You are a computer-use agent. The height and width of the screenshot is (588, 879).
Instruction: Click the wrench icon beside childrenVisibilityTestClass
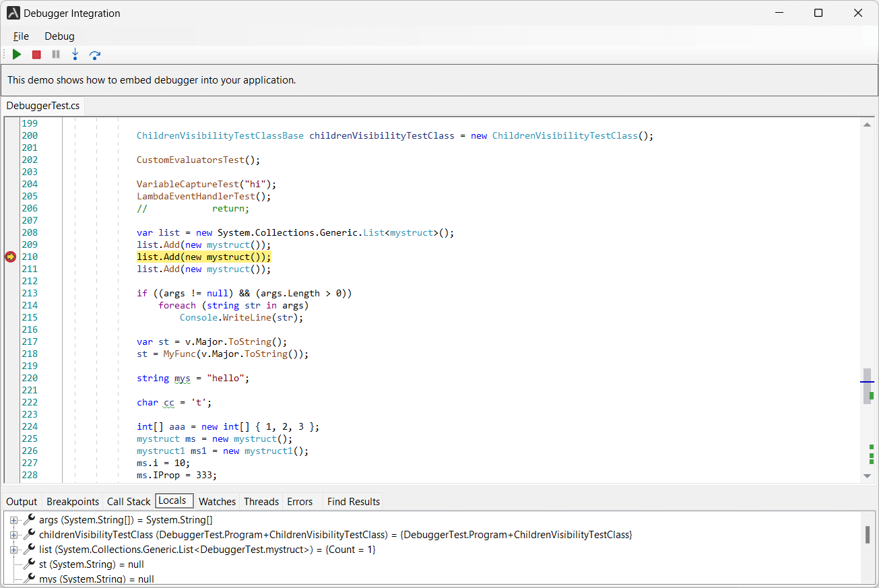point(29,535)
